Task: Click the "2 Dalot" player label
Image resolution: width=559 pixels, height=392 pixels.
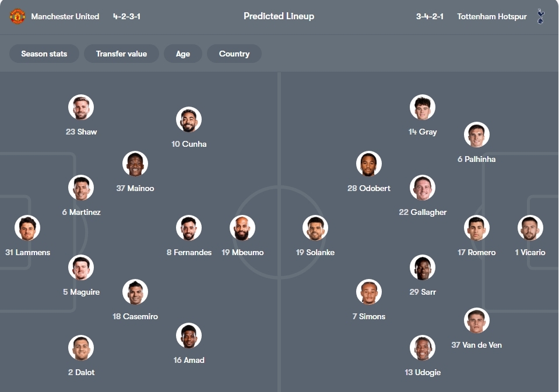Action: 81,372
